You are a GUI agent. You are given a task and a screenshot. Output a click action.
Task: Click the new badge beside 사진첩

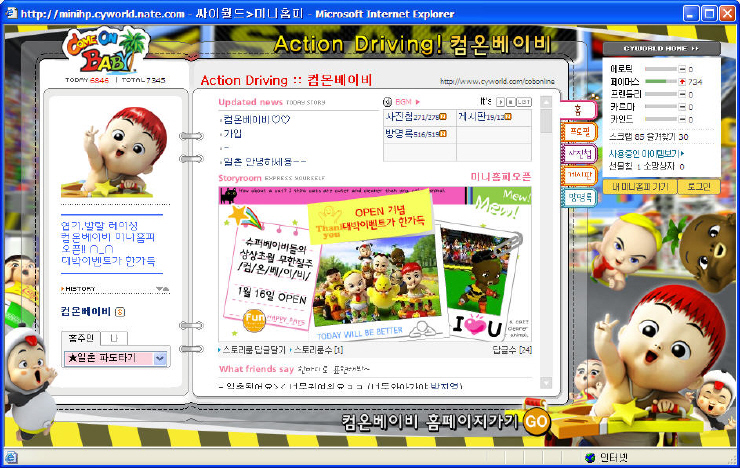coord(443,117)
